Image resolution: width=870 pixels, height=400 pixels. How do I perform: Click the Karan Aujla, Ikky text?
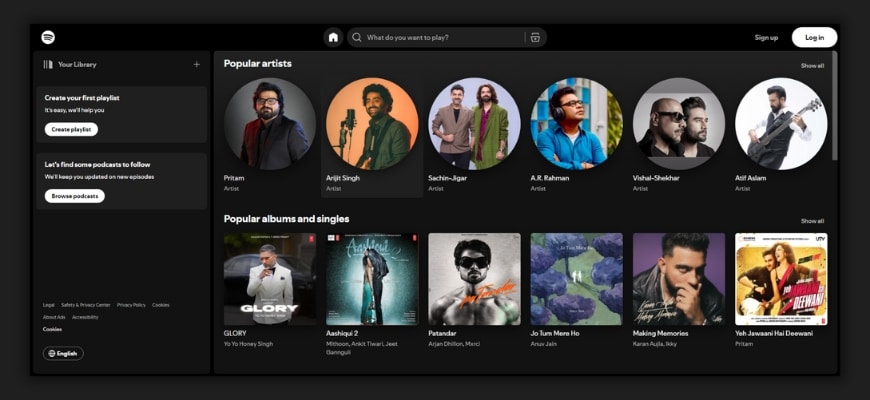(656, 344)
